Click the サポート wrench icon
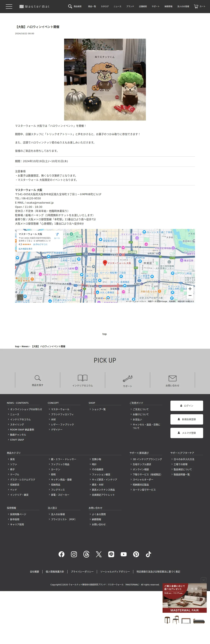The height and width of the screenshot is (644, 210). [127, 379]
